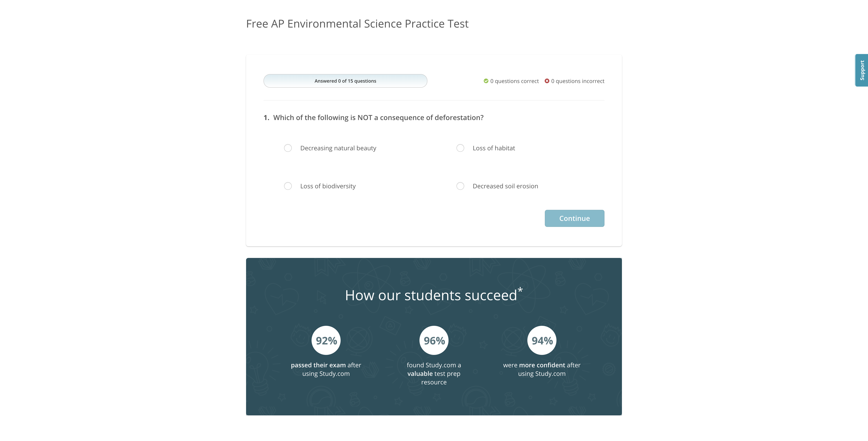Select the 'Decreasing natural beauty' radio option
868x441 pixels.
[288, 148]
